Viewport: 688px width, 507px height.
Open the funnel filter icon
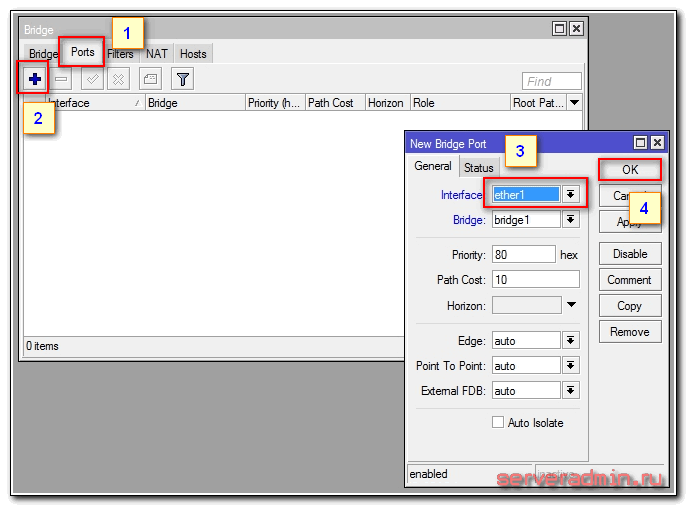click(182, 79)
